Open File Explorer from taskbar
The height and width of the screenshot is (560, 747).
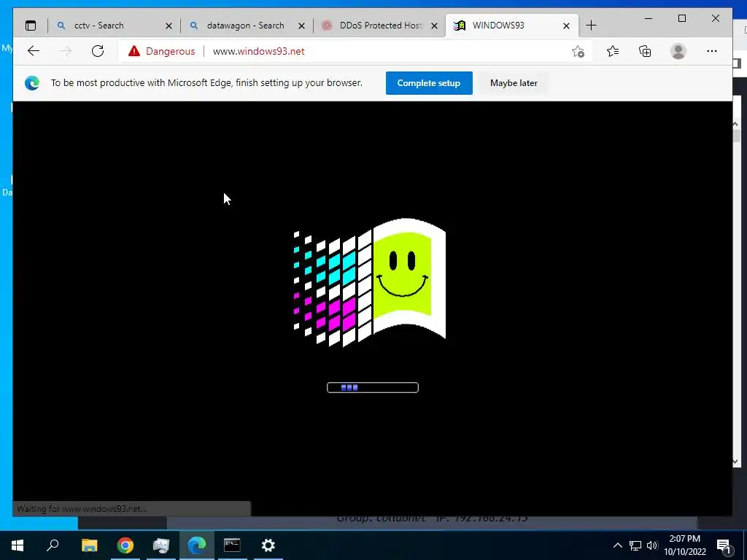89,545
